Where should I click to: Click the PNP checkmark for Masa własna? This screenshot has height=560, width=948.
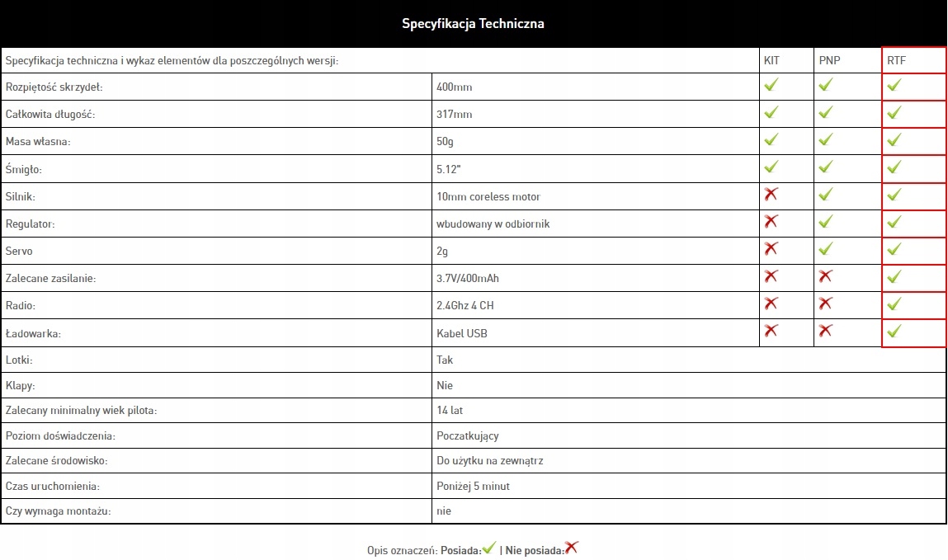pyautogui.click(x=826, y=140)
